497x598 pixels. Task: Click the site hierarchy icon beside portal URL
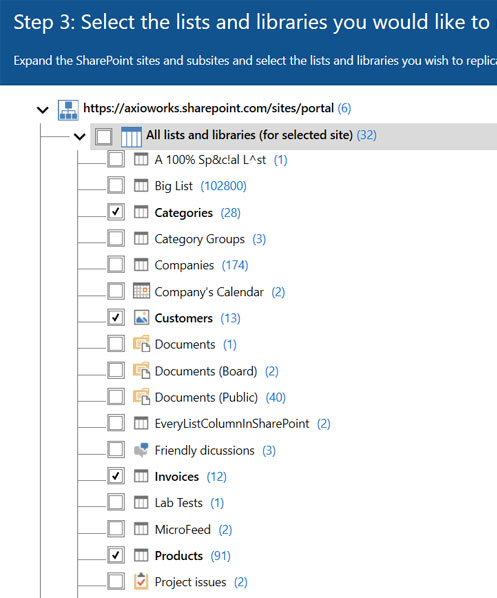tap(68, 110)
